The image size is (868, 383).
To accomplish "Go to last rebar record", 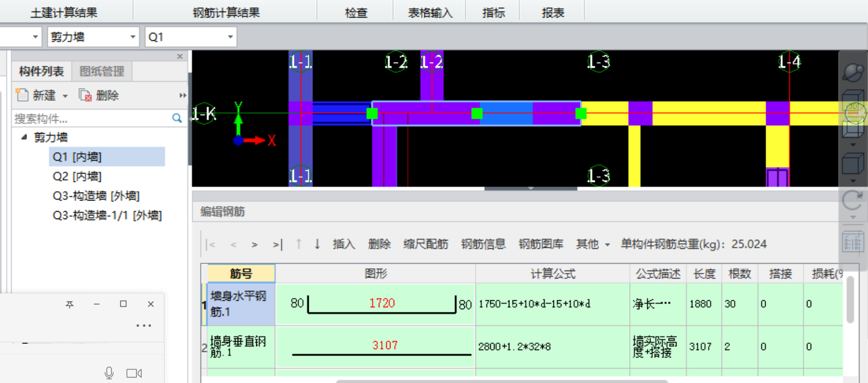I will 277,245.
